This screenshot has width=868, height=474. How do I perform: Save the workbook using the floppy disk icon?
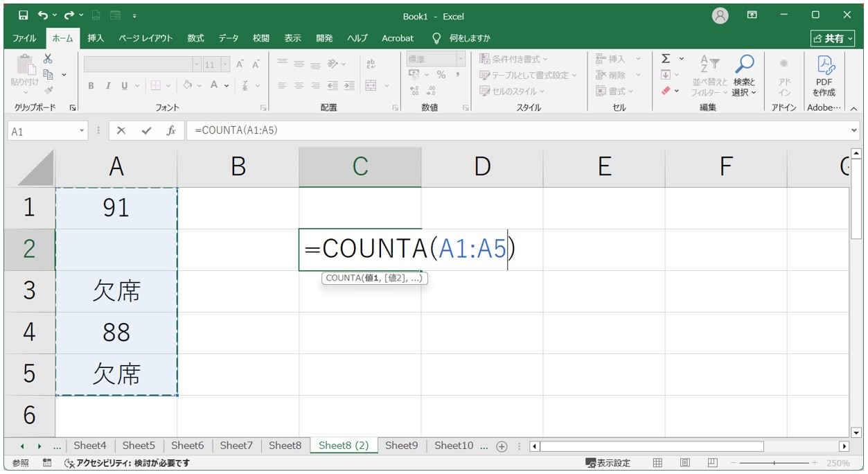(x=24, y=15)
